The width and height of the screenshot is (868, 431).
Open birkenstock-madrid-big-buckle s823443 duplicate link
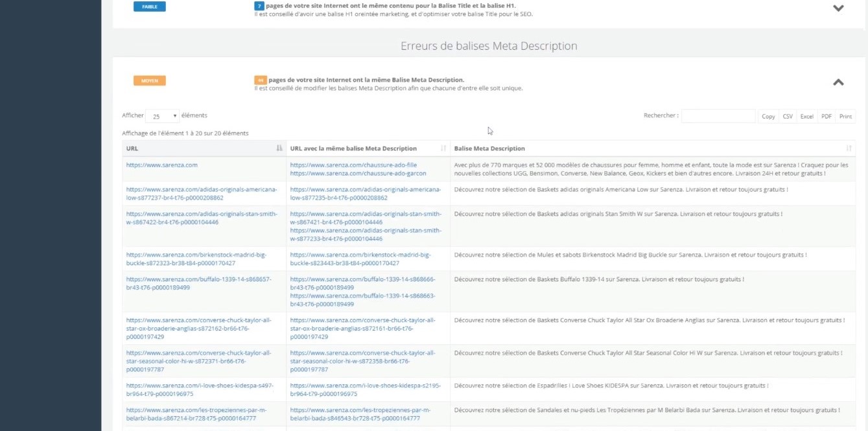coord(360,259)
